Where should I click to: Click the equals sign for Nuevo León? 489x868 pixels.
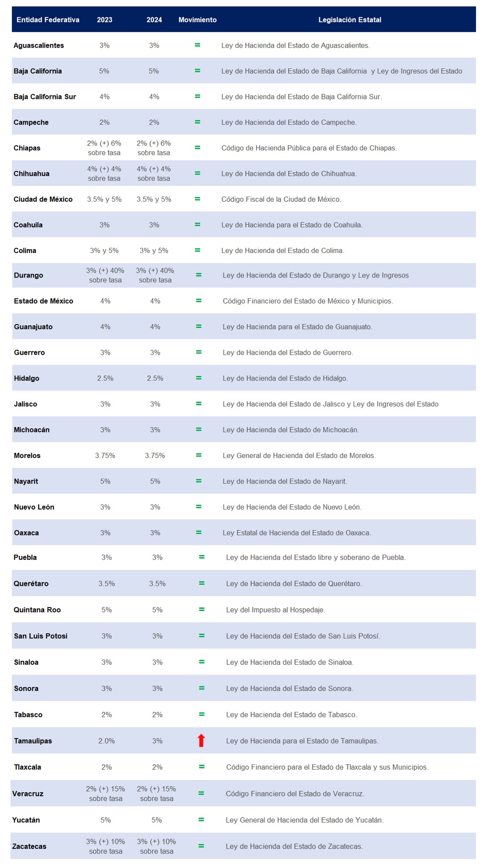point(199,507)
